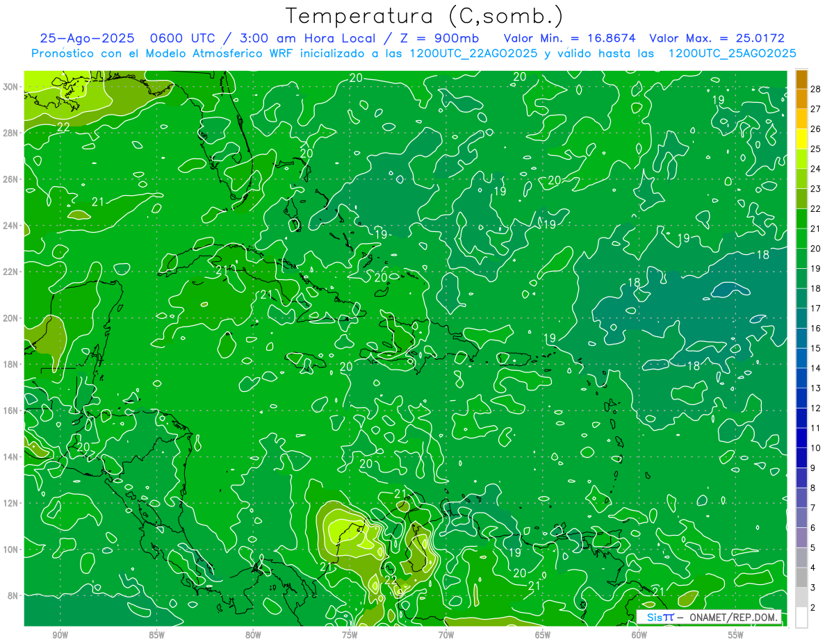Click the '12N' latitude axis label
834x644 pixels.
click(x=10, y=503)
